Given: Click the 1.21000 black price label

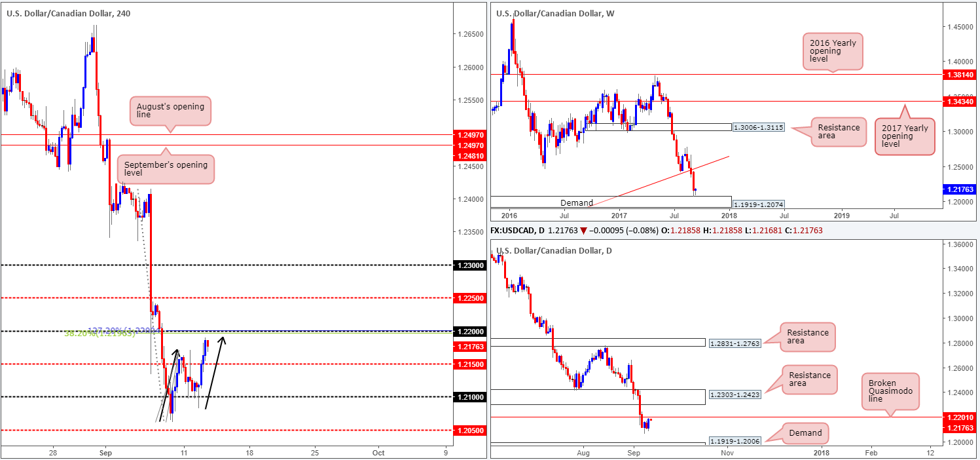Looking at the screenshot, I should (x=471, y=396).
